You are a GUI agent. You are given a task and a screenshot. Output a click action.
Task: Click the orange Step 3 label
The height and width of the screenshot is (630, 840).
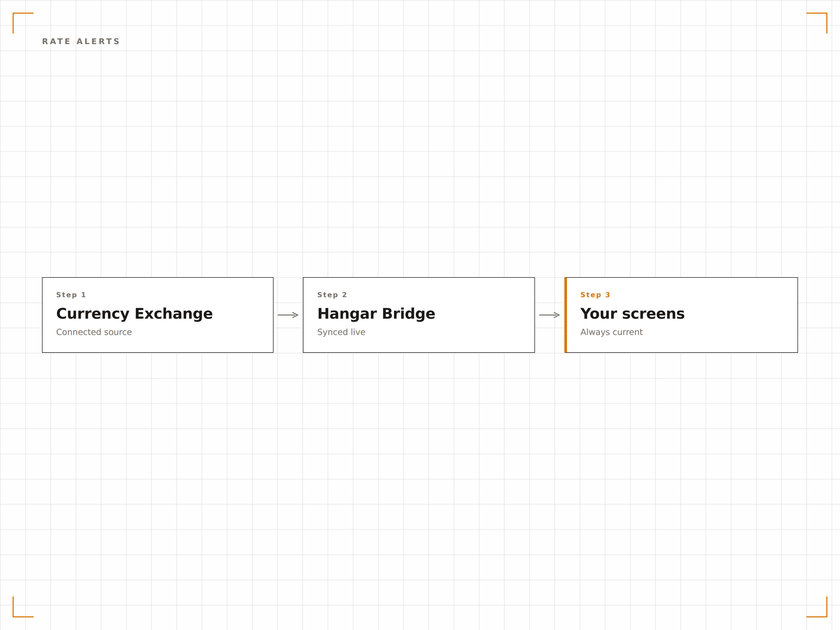(x=595, y=295)
